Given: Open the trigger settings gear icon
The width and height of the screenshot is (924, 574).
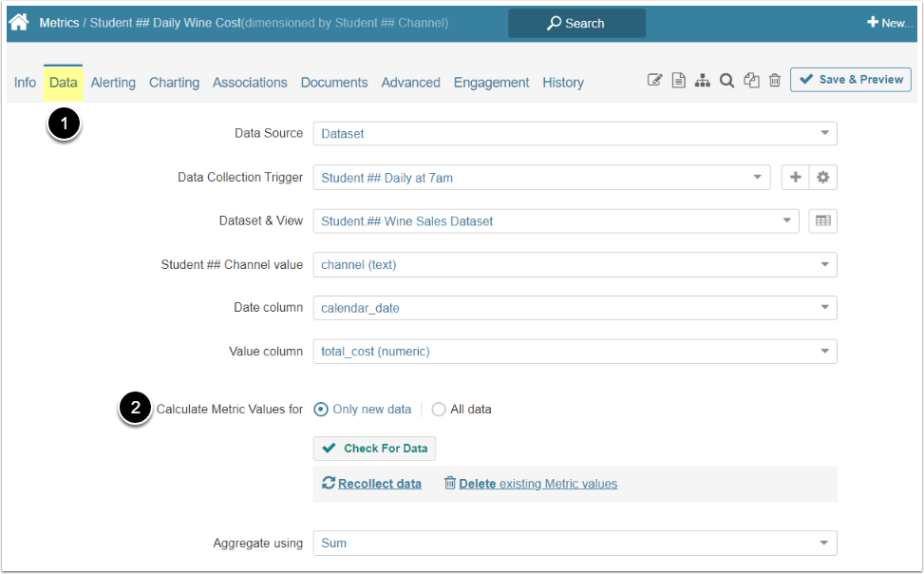Looking at the screenshot, I should [822, 177].
